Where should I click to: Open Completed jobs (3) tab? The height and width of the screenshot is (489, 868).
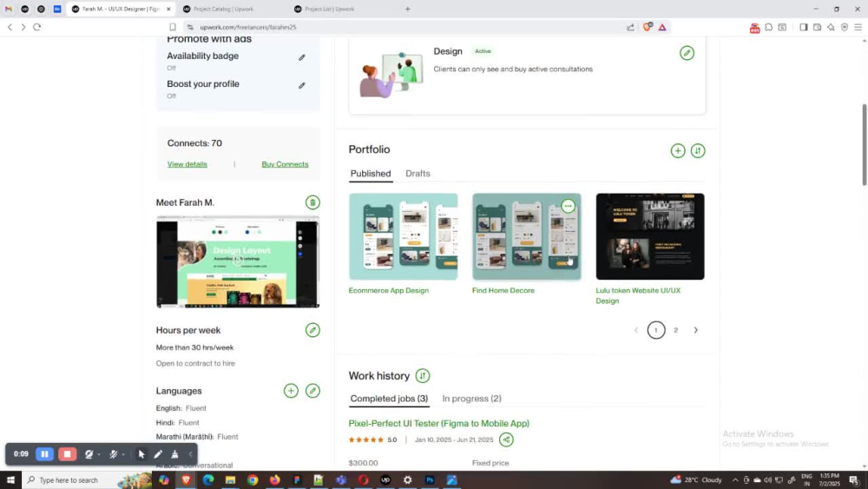[x=389, y=399]
